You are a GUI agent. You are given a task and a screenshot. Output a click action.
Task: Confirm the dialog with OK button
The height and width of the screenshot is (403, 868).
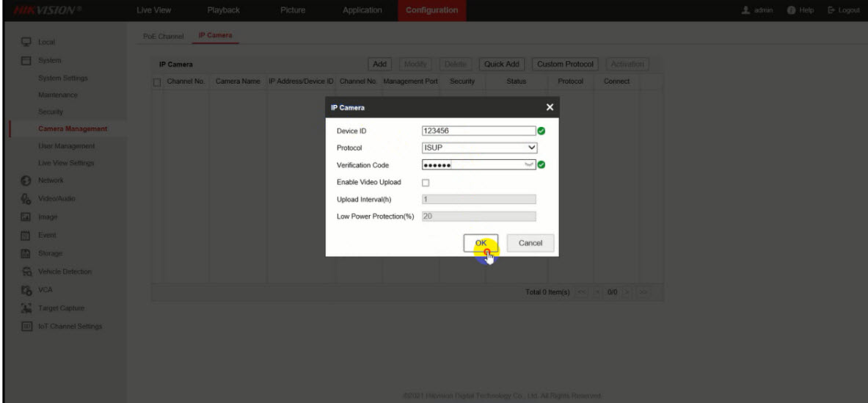(481, 243)
